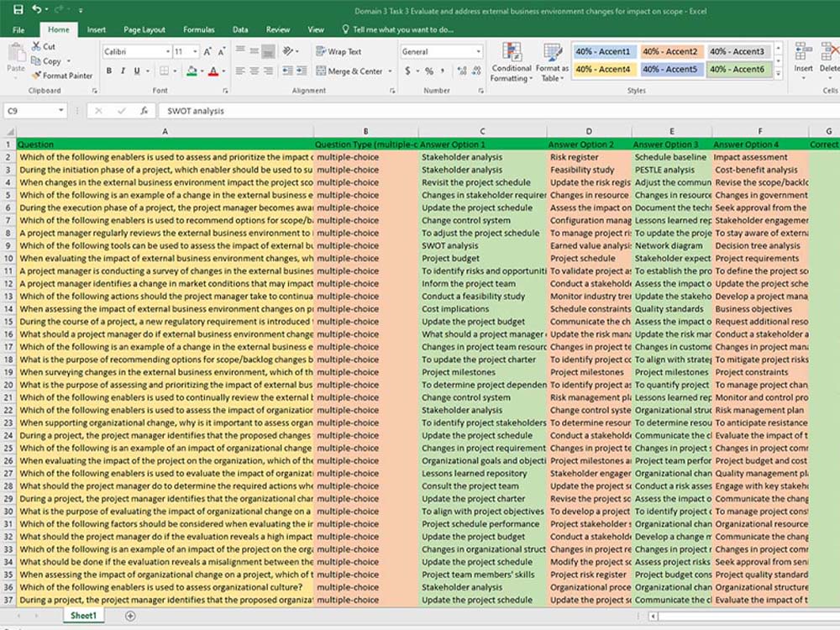840x630 pixels.
Task: Click the formula bar containing SWOT analysis
Action: (x=498, y=111)
